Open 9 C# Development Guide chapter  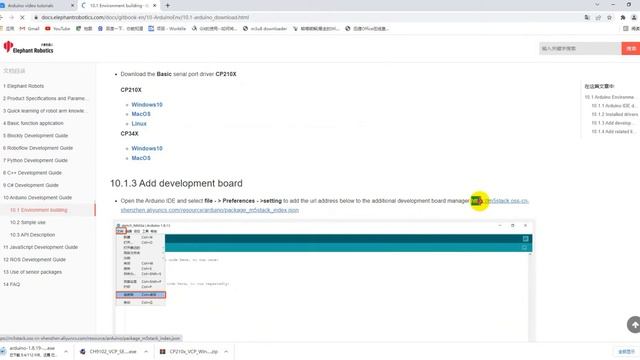(31, 185)
